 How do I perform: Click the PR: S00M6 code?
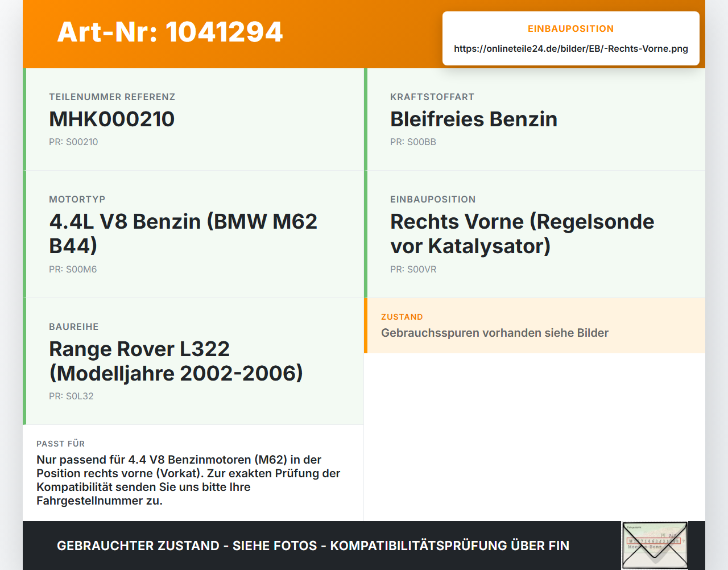73,269
